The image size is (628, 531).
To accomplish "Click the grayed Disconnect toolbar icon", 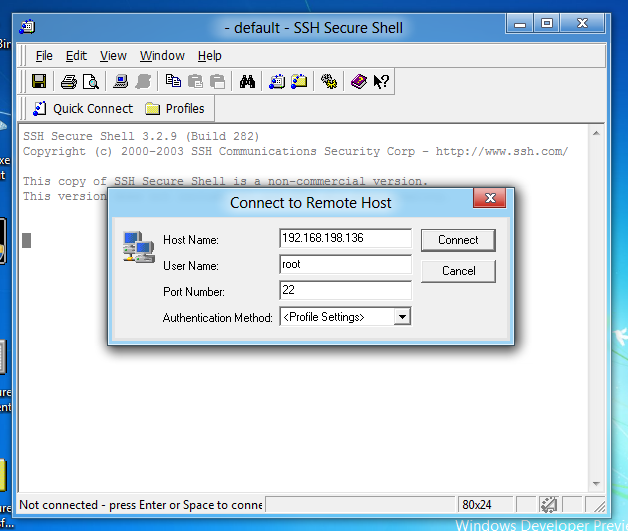I will [x=143, y=81].
